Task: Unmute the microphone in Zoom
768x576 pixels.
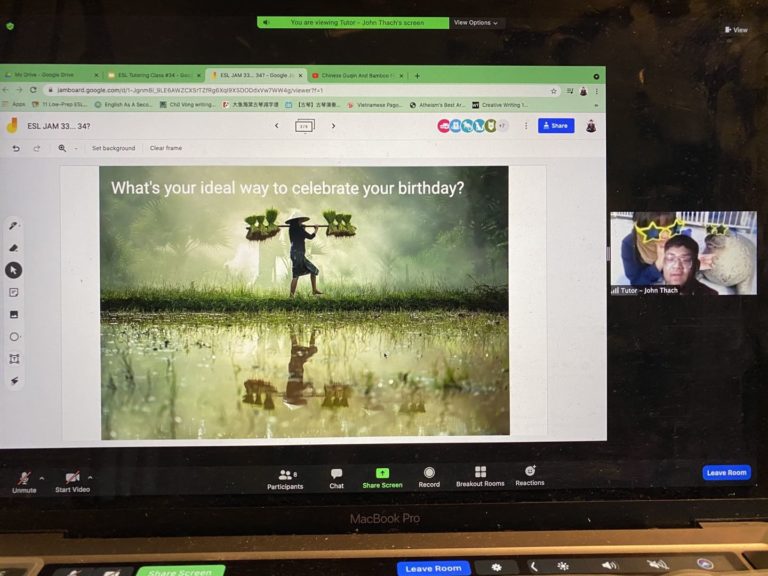Action: pos(24,482)
